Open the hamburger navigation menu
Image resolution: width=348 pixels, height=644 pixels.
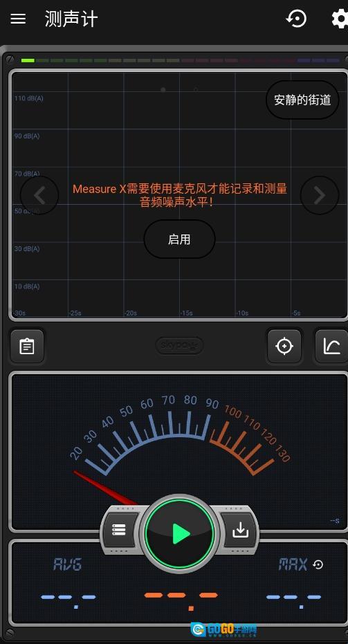(18, 19)
